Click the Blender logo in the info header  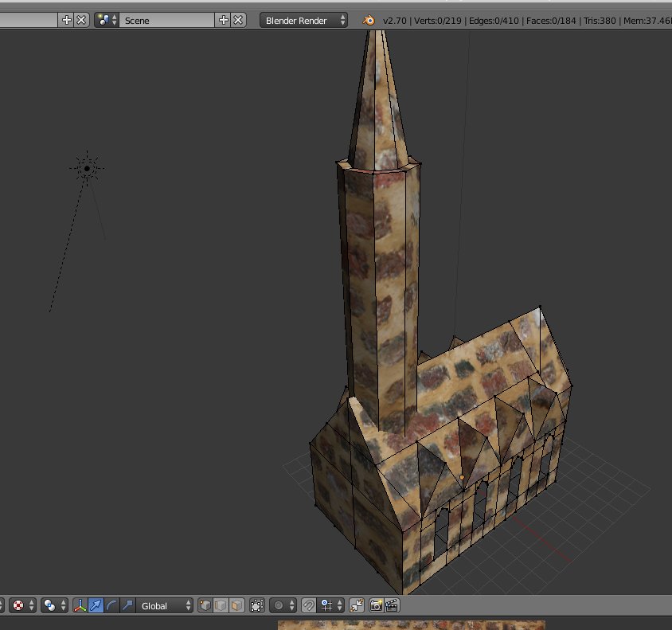coord(368,20)
